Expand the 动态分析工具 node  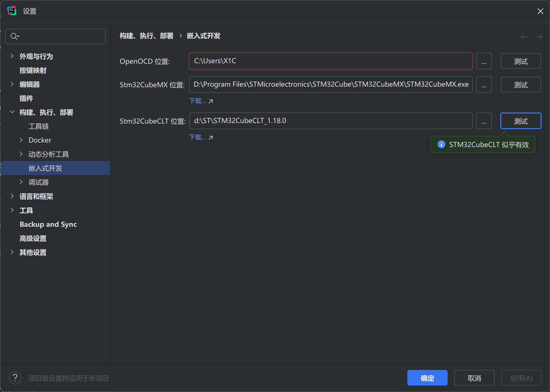tap(21, 154)
